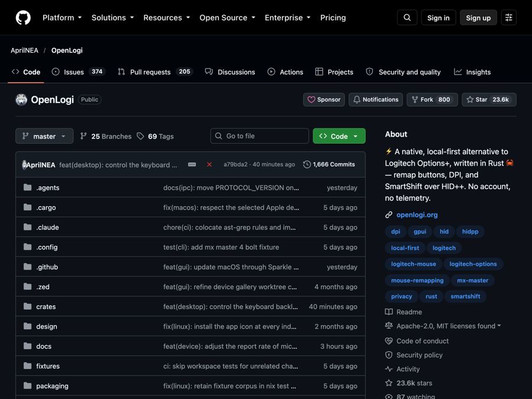Viewport: 532px width, 399px height.
Task: Open the green Code dropdown
Action: coord(339,136)
